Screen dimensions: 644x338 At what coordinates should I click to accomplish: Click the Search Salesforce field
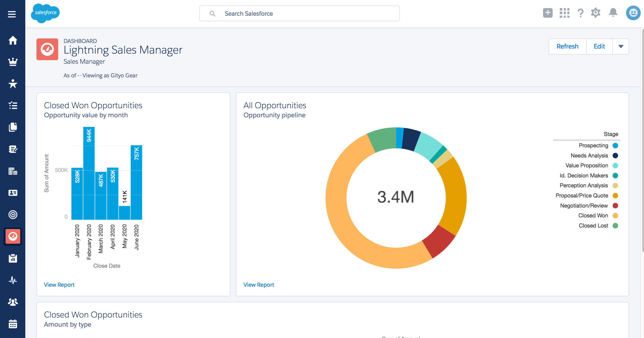(299, 14)
